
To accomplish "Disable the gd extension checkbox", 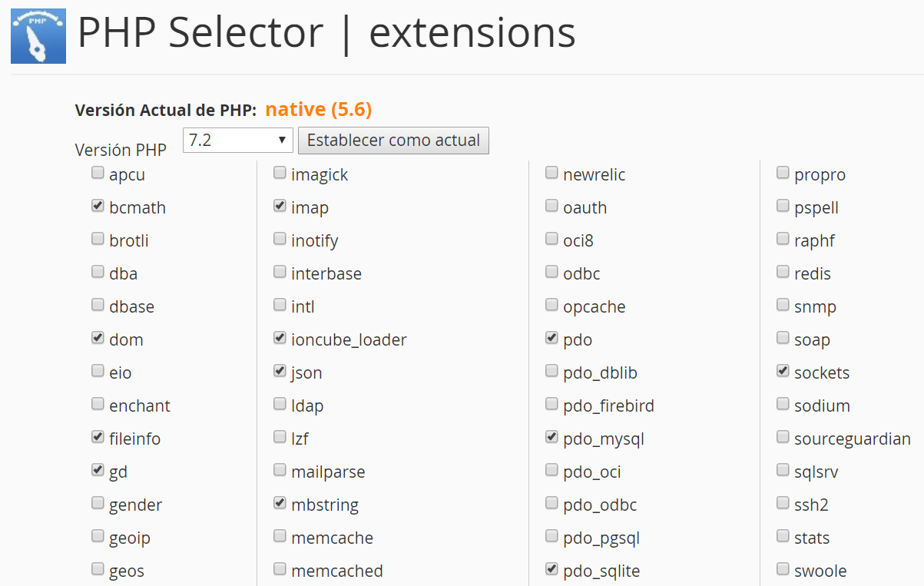I will [x=98, y=470].
